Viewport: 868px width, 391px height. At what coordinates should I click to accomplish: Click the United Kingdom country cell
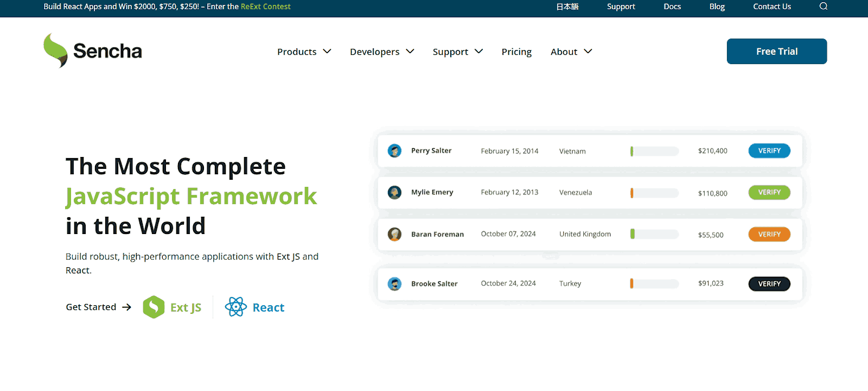point(585,234)
